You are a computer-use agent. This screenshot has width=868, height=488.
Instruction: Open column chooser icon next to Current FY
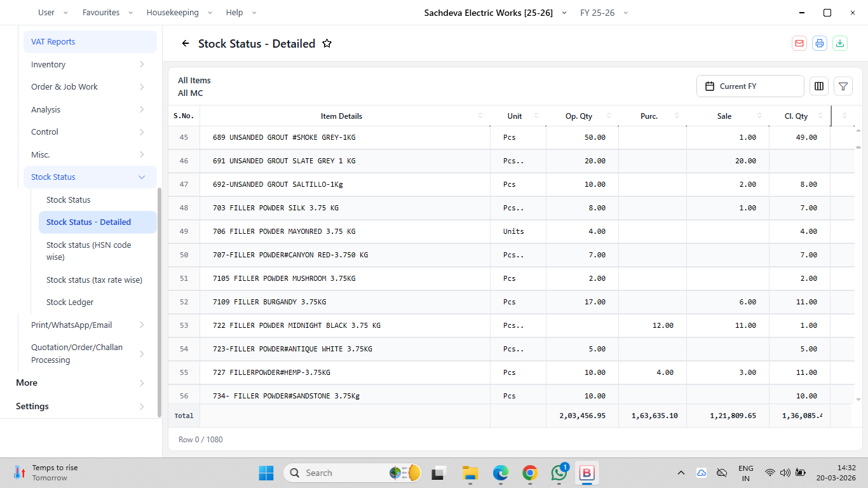819,86
